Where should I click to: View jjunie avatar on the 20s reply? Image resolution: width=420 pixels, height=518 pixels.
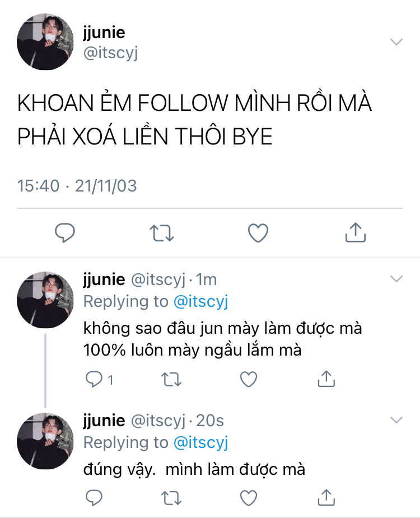(45, 441)
